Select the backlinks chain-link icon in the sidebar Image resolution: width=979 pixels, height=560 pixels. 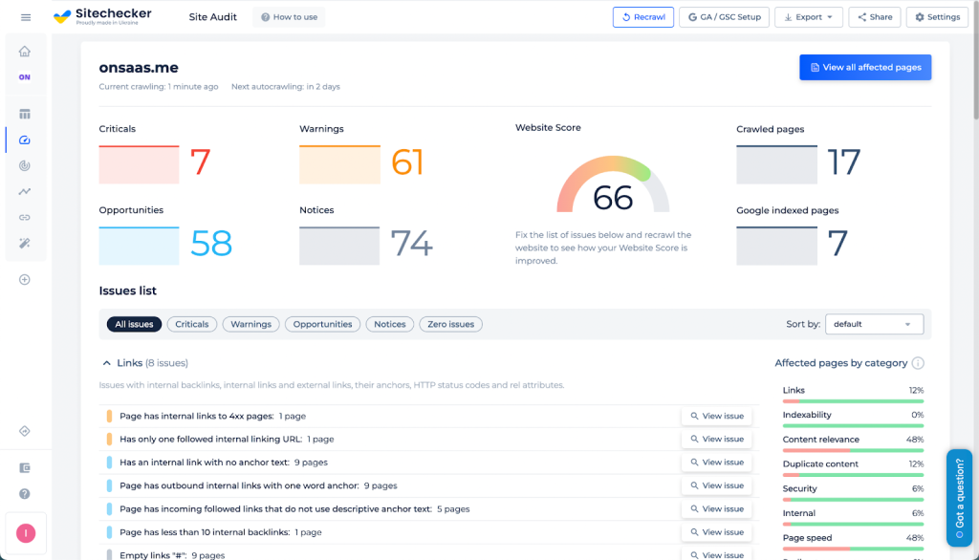[26, 217]
